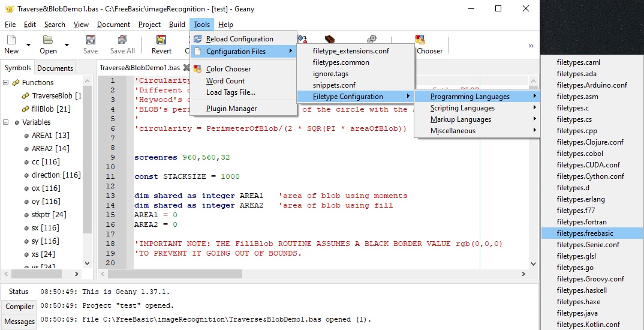Viewport: 644px width, 330px height.
Task: Open the File menu
Action: coord(10,25)
